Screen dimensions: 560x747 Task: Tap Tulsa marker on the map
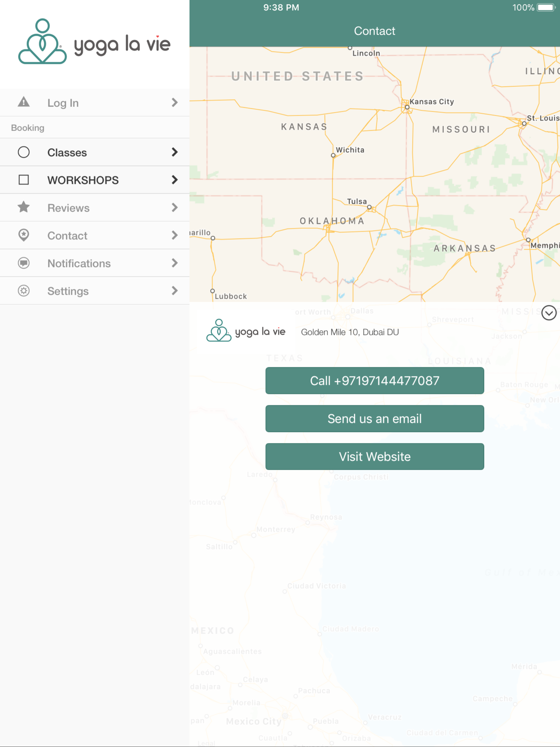369,207
